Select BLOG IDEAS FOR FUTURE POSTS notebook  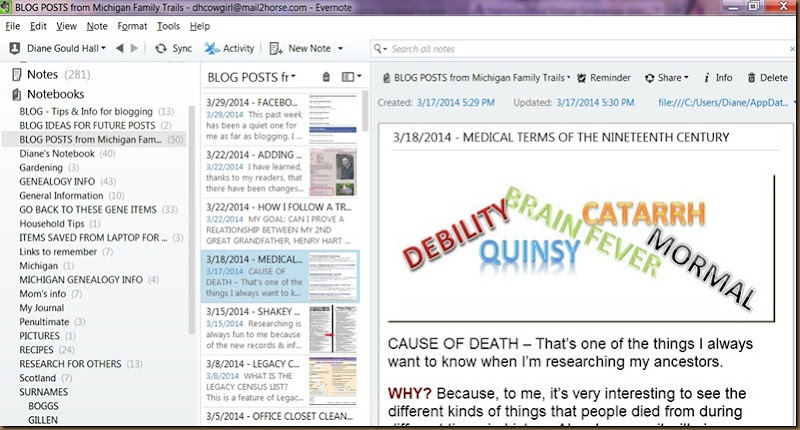click(95, 125)
